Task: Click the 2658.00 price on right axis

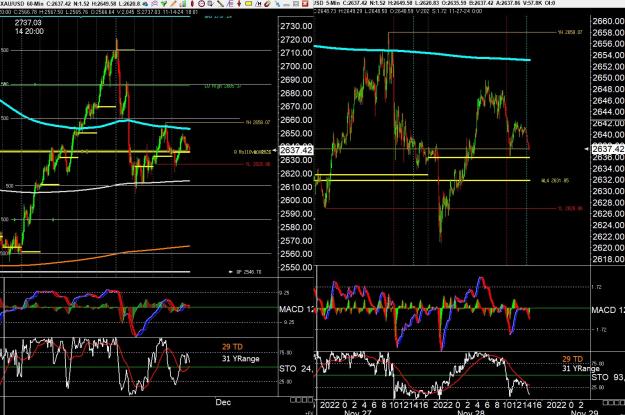Action: coord(608,33)
